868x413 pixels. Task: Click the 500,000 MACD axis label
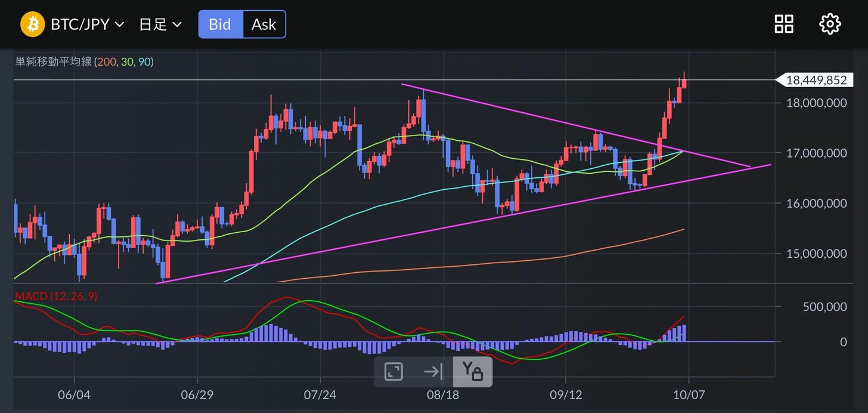tap(825, 307)
